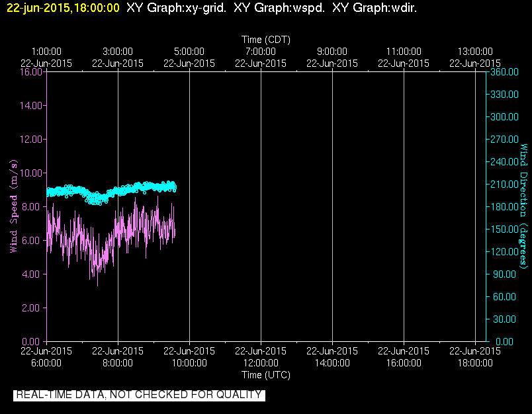Select the 90.00 wind direction axis value
The height and width of the screenshot is (414, 532).
point(504,274)
